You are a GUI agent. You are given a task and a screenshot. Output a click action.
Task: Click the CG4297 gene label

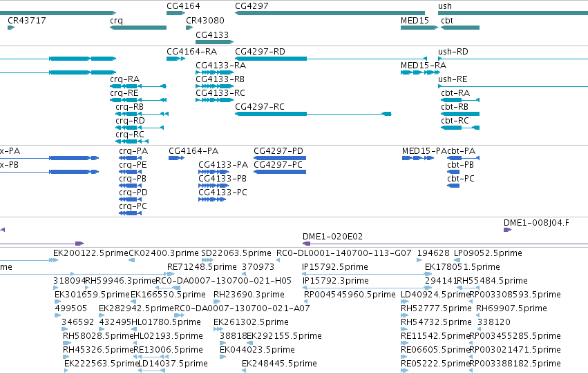(252, 6)
